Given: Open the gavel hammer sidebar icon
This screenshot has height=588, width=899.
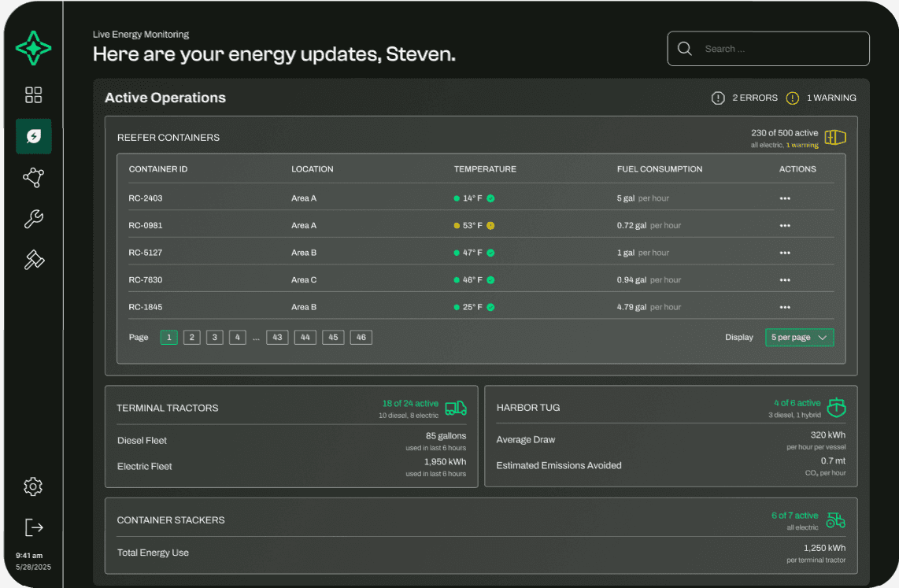Looking at the screenshot, I should pyautogui.click(x=34, y=261).
